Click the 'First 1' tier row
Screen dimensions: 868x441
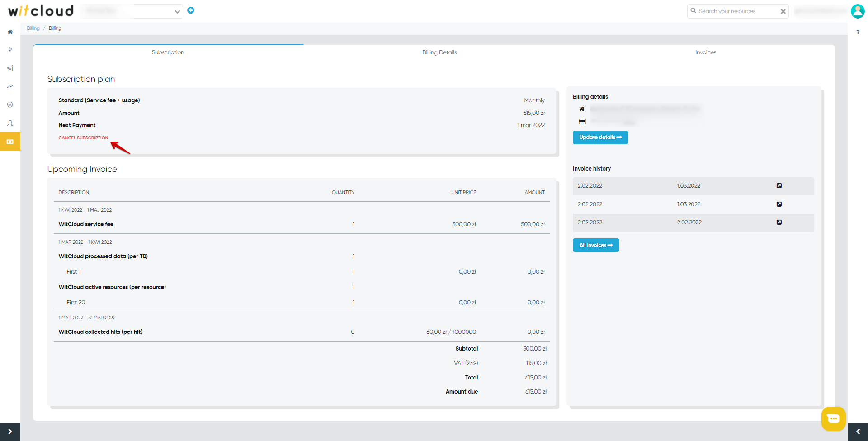tap(74, 272)
